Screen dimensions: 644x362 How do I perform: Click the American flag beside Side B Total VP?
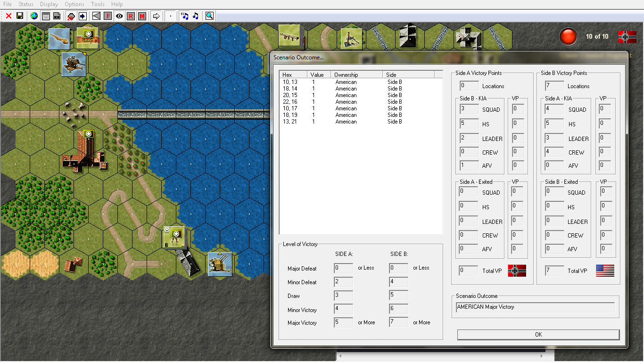coord(605,271)
